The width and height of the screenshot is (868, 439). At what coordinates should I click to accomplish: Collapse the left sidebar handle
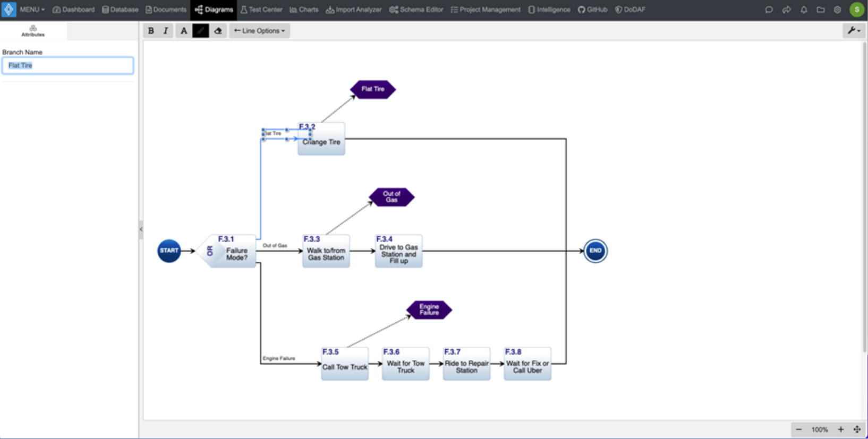tap(141, 229)
